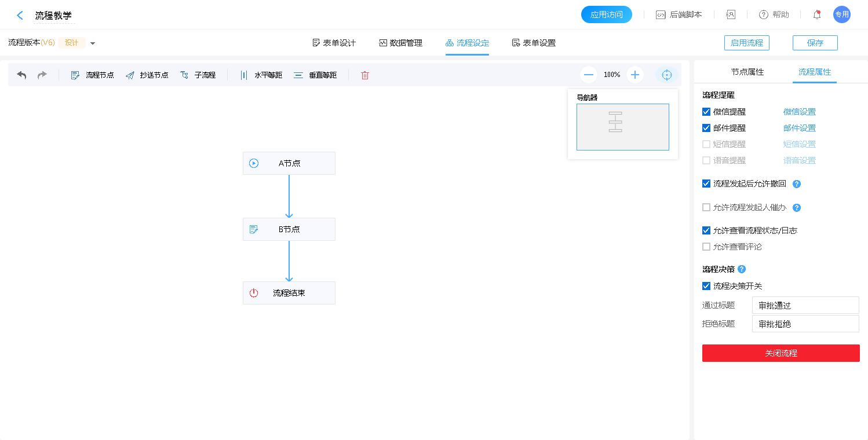Click the 通过标题 input field
The width and height of the screenshot is (868, 440).
805,305
